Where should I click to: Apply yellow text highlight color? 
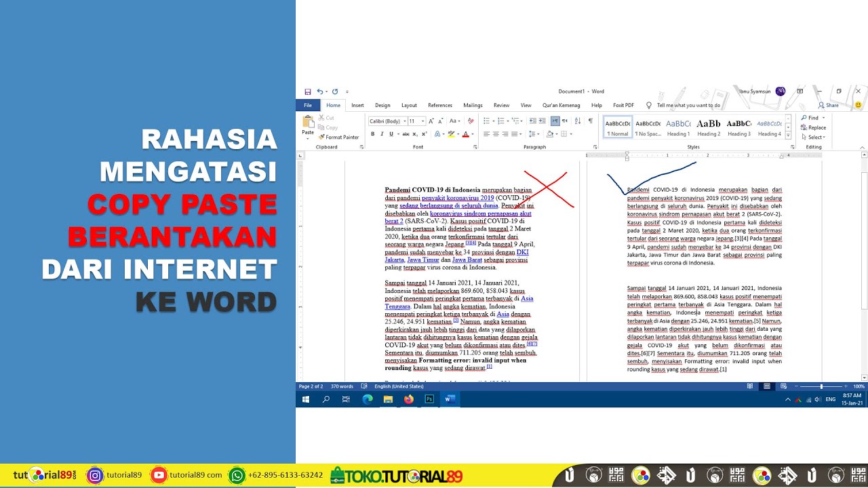click(451, 134)
